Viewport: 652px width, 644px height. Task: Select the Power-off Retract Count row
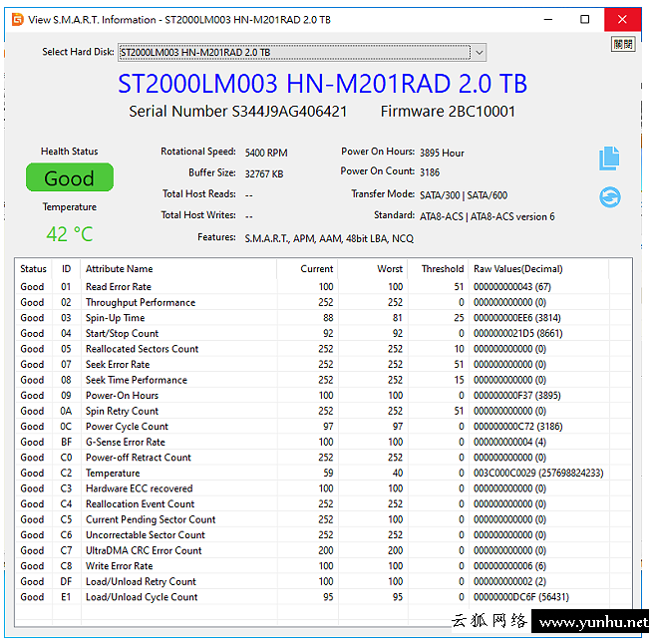pyautogui.click(x=323, y=458)
